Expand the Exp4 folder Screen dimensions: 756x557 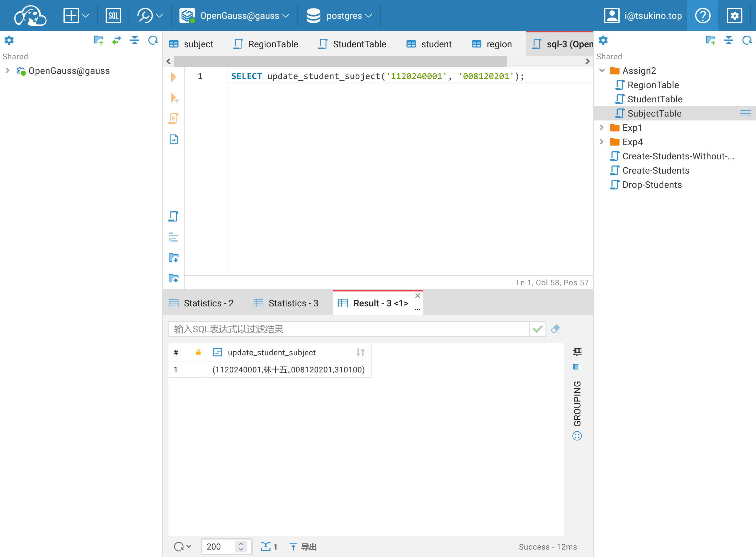[602, 142]
